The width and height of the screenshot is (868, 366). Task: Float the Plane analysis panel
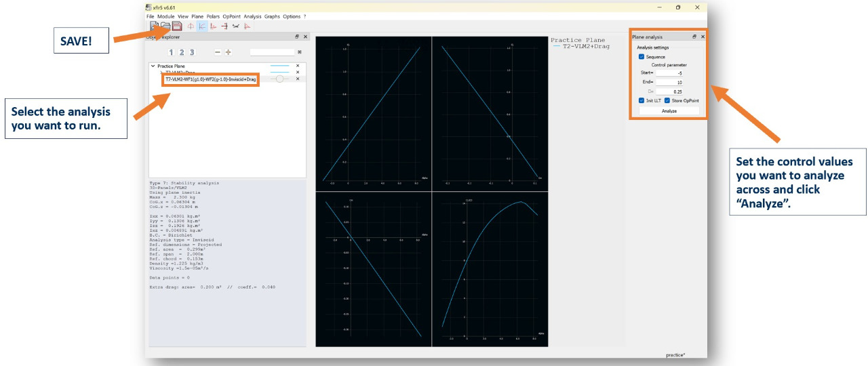pos(694,37)
